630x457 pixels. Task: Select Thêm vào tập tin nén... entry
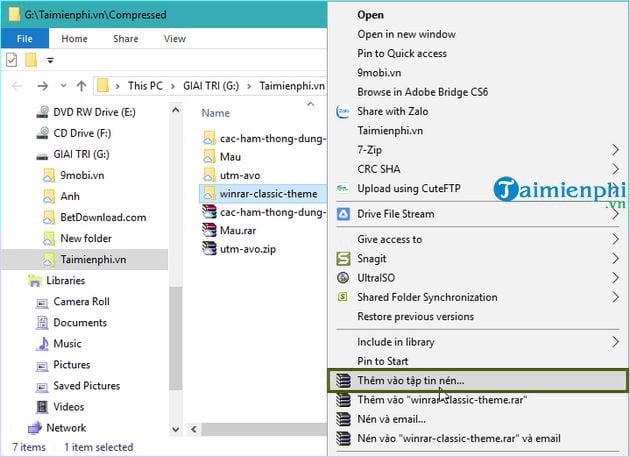[477, 380]
